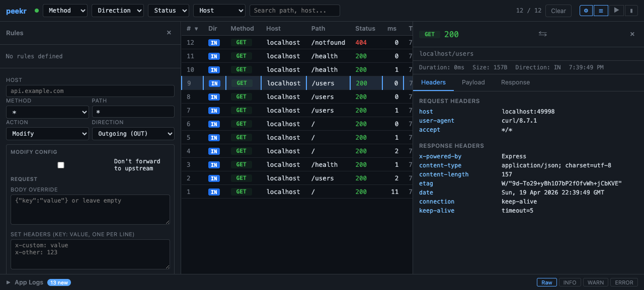Select request row 3 /health

297,165
